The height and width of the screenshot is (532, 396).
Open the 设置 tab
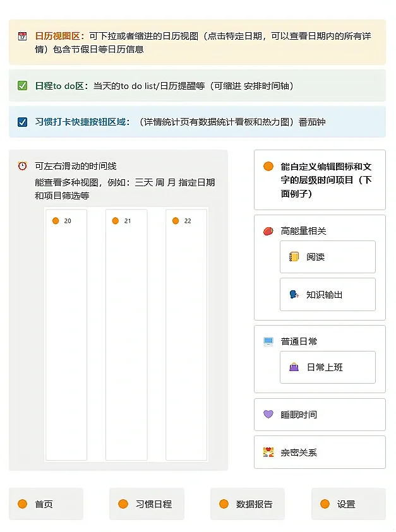349,504
